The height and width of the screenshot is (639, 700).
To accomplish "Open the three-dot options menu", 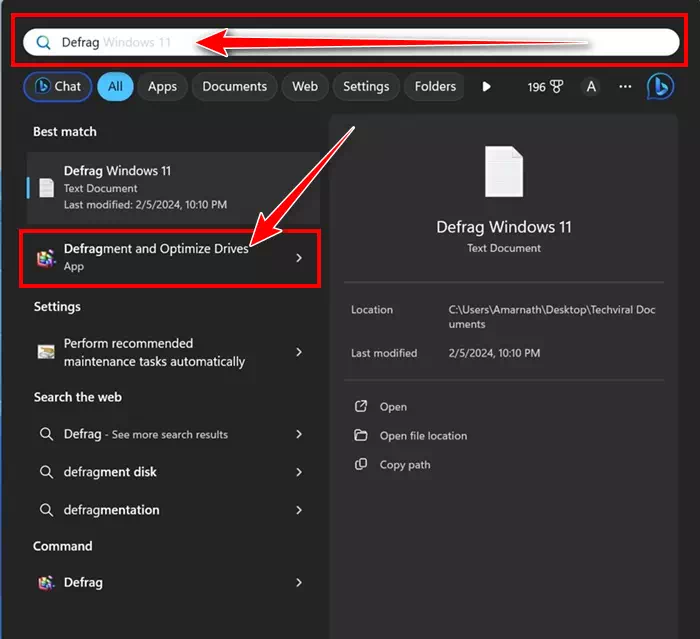I will pos(625,86).
